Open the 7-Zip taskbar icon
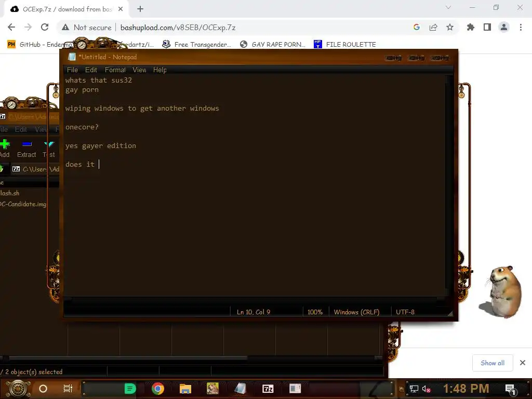The height and width of the screenshot is (399, 532). tap(268, 389)
